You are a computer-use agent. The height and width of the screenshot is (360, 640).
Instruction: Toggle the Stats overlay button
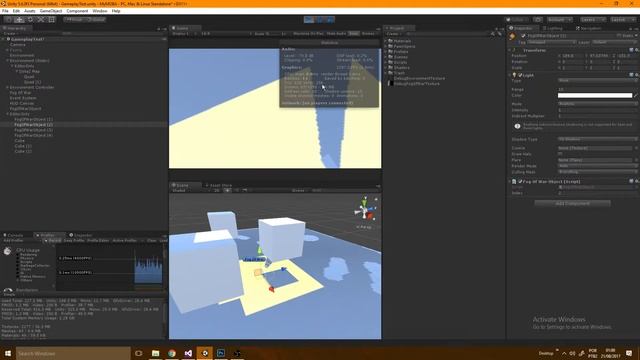[353, 34]
